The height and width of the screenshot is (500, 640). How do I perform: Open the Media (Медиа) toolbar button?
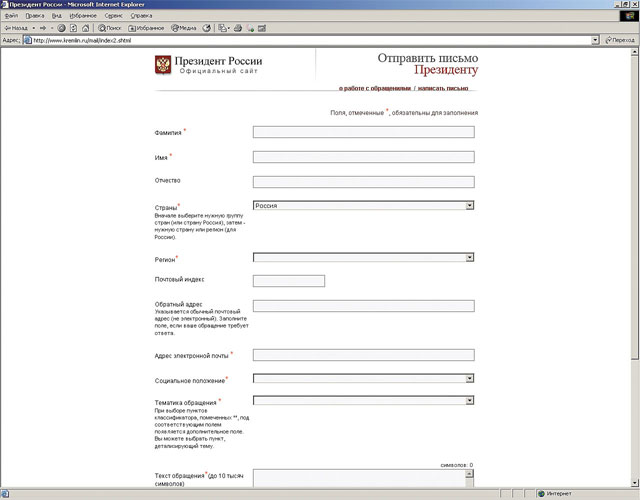[x=184, y=28]
